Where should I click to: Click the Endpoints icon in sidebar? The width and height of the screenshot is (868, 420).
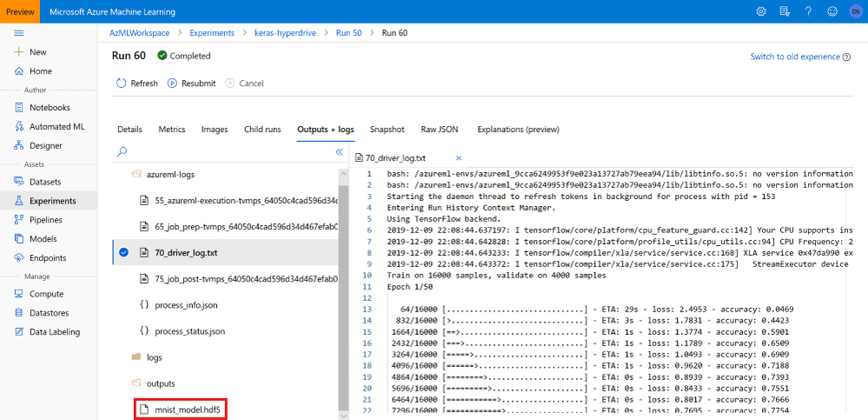click(x=19, y=257)
